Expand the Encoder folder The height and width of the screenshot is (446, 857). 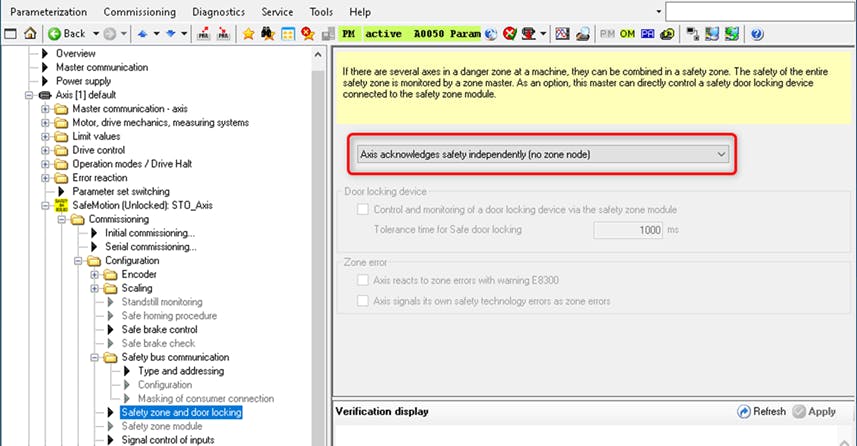coord(95,274)
